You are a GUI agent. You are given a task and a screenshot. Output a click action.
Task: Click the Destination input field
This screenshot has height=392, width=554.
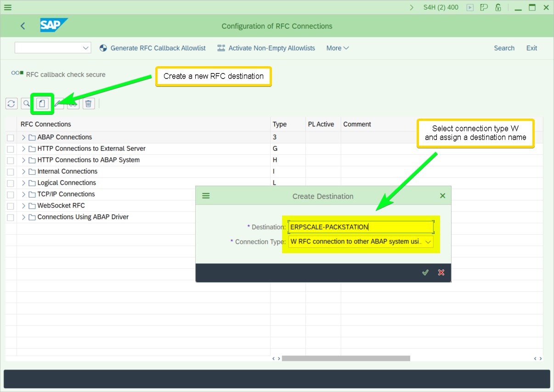click(361, 227)
